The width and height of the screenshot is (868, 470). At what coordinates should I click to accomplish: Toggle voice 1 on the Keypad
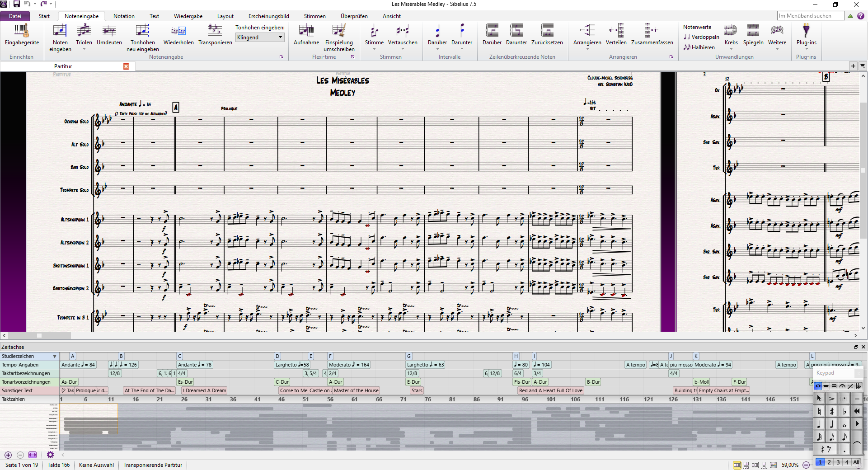(x=820, y=462)
